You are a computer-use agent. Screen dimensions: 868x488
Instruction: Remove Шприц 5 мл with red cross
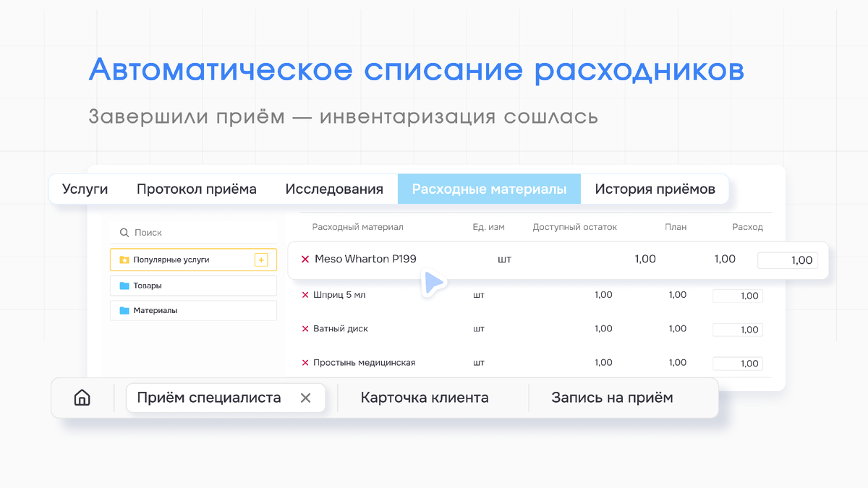(305, 295)
